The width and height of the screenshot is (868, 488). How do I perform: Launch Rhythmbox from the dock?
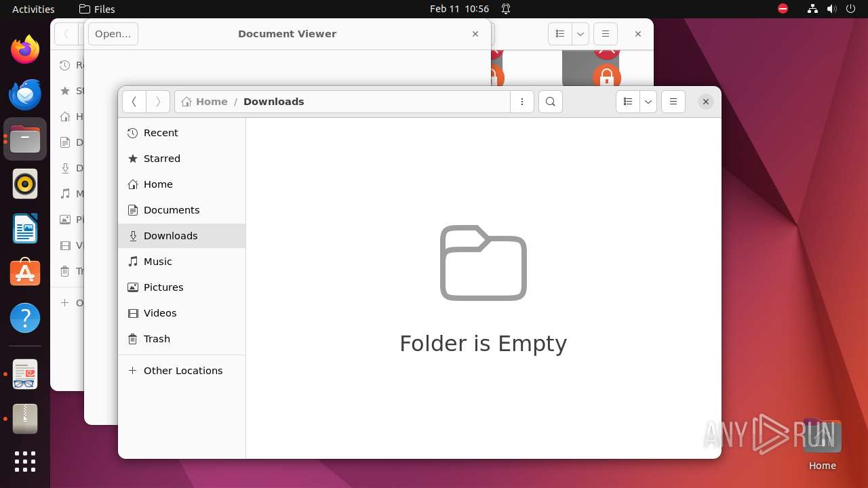coord(25,184)
